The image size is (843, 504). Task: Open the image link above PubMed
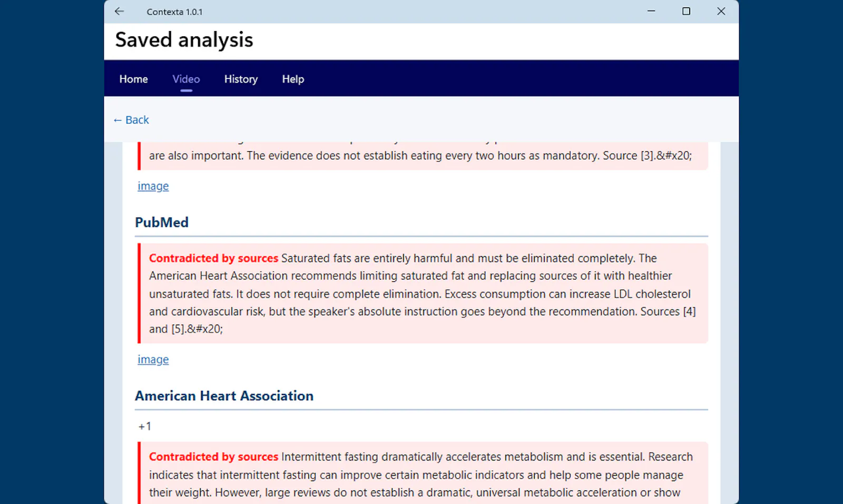tap(153, 186)
